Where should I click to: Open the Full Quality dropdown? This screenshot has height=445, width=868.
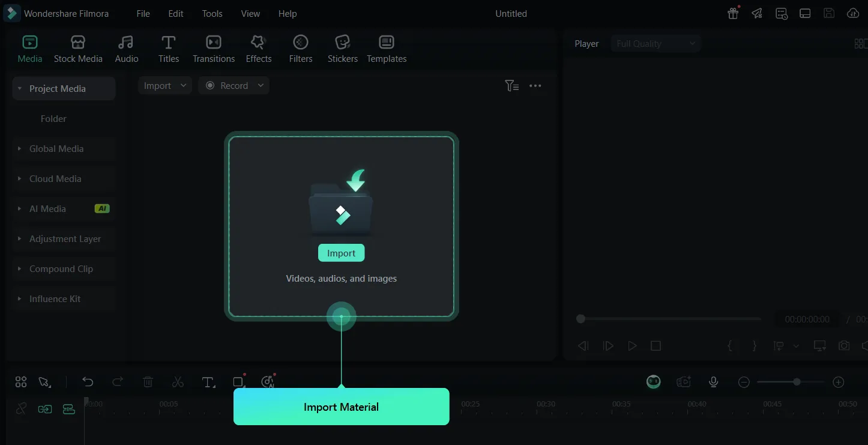tap(656, 44)
